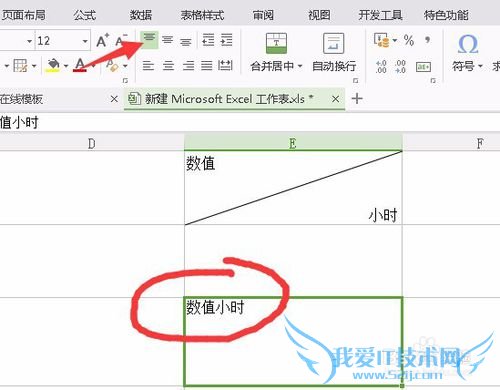500x390 pixels.
Task: Open the 表格样式 ribbon tab
Action: 202,15
